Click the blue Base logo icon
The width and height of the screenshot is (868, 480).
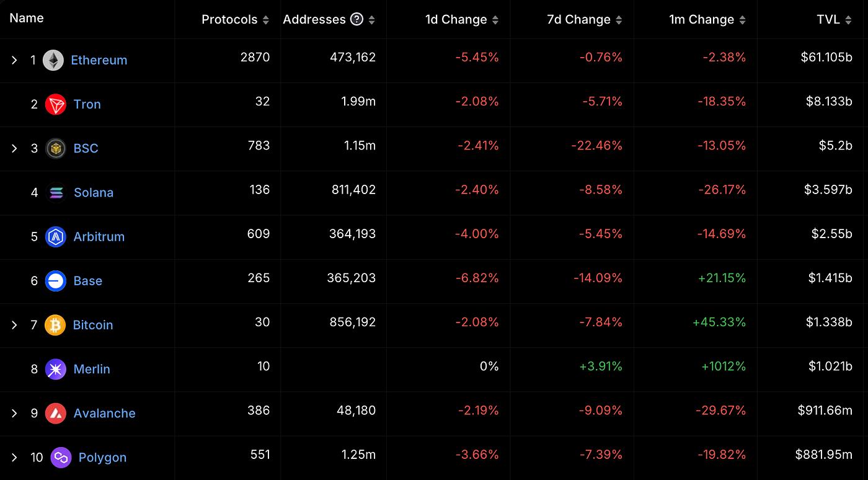(56, 280)
